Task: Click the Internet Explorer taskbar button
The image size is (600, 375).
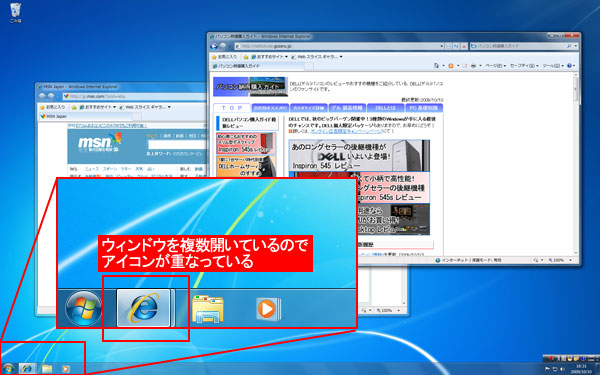Action: tap(27, 369)
